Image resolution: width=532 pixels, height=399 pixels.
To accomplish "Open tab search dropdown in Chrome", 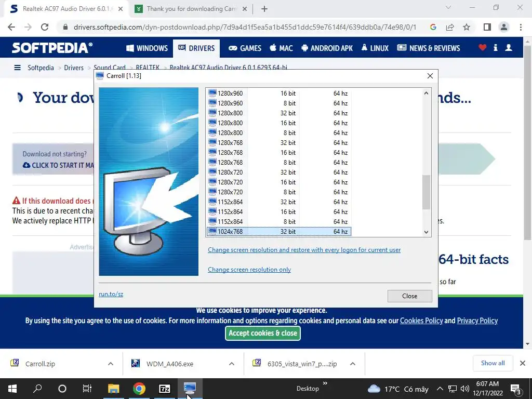I will (x=448, y=7).
